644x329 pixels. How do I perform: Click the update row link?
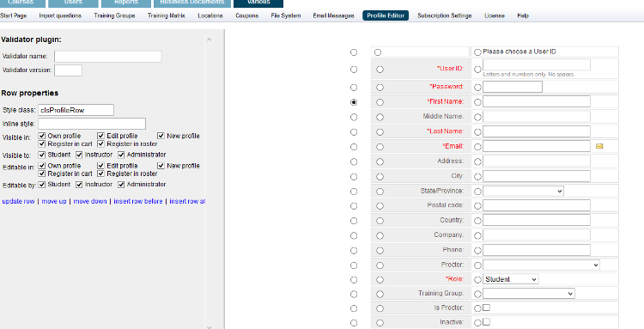[x=19, y=201]
